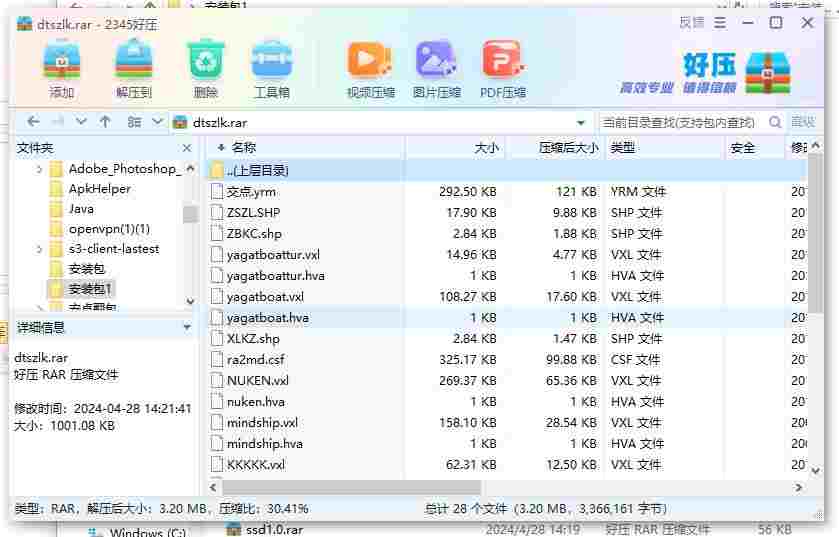Click ssd1.0.rar in background Explorer window

[x=274, y=530]
